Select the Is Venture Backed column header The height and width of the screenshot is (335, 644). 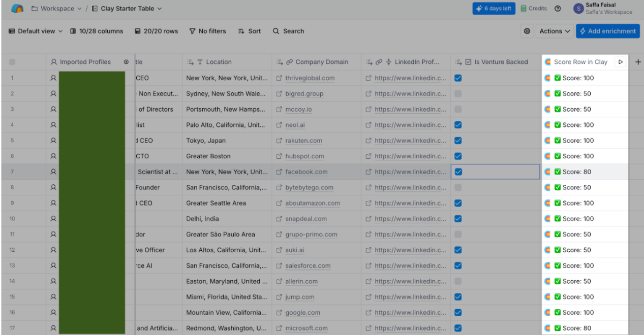click(496, 62)
